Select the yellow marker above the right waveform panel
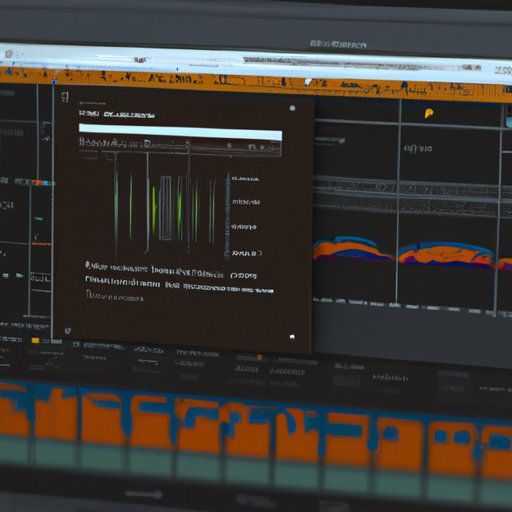Image resolution: width=512 pixels, height=512 pixels. (x=429, y=113)
